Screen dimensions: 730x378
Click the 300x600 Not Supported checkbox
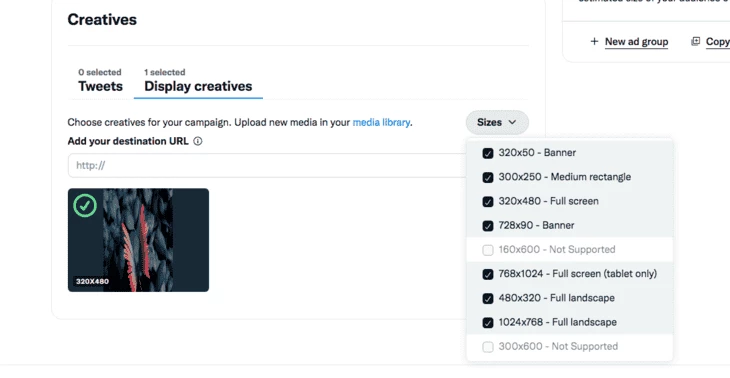pos(488,347)
